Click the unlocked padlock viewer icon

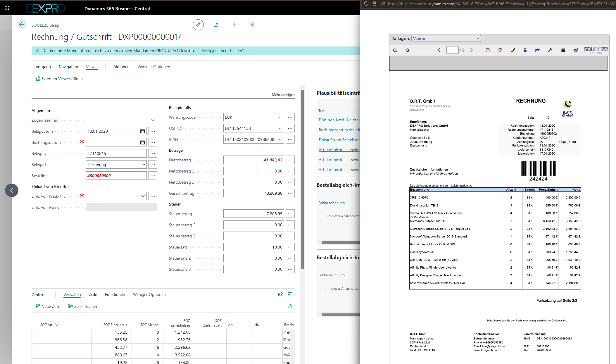(x=525, y=50)
